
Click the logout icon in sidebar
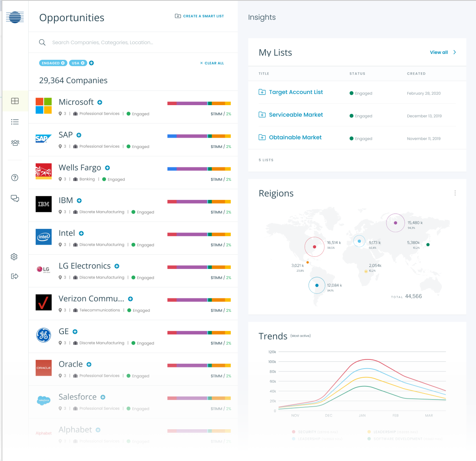coord(15,276)
